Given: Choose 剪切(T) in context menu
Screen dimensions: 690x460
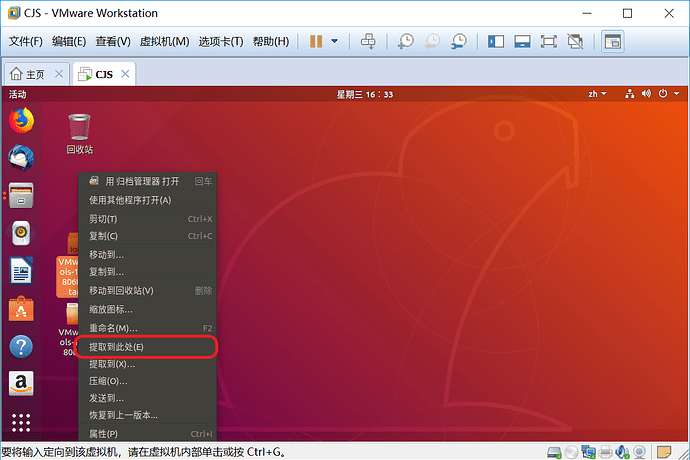Looking at the screenshot, I should (x=147, y=219).
